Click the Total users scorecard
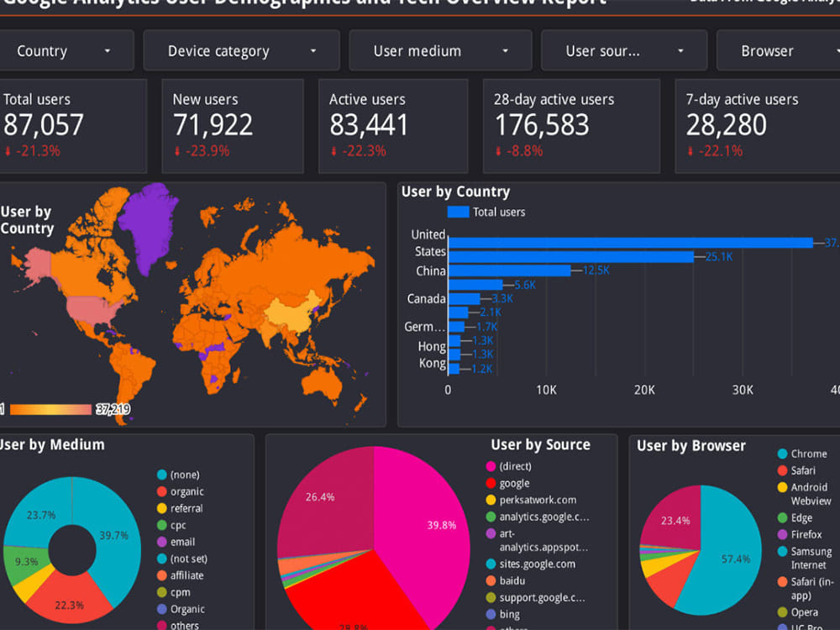The image size is (840, 630). coord(74,124)
